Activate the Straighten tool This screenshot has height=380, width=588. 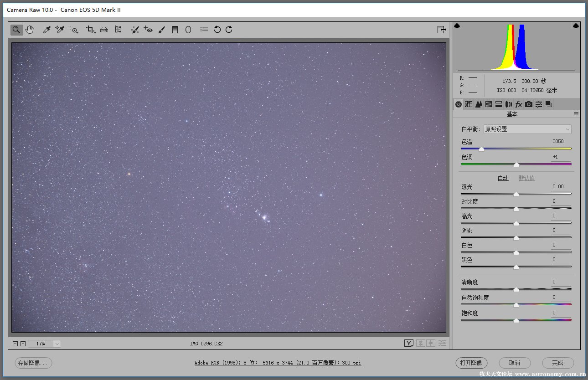coord(104,30)
